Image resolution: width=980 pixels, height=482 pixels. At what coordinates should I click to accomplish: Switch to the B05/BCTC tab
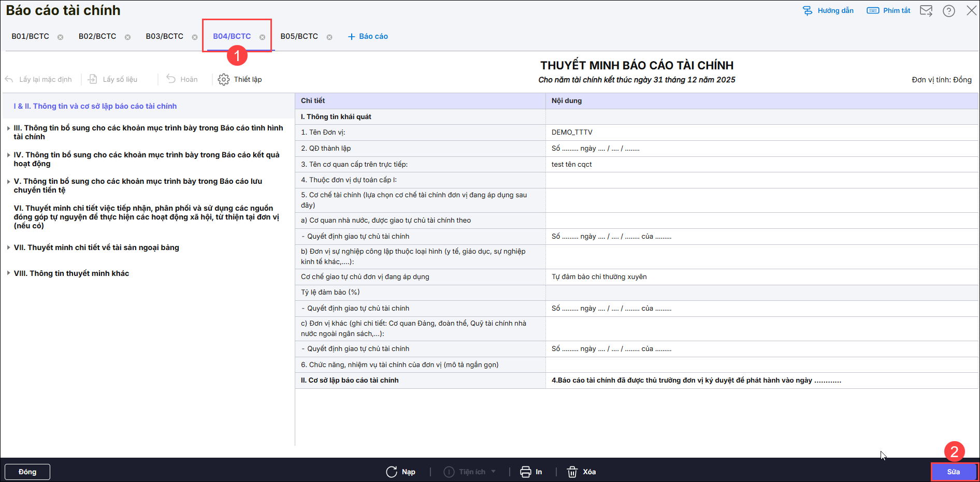pos(299,36)
